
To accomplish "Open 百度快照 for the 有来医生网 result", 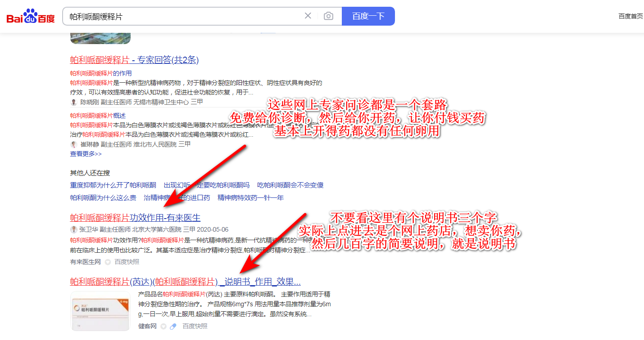I will (127, 262).
